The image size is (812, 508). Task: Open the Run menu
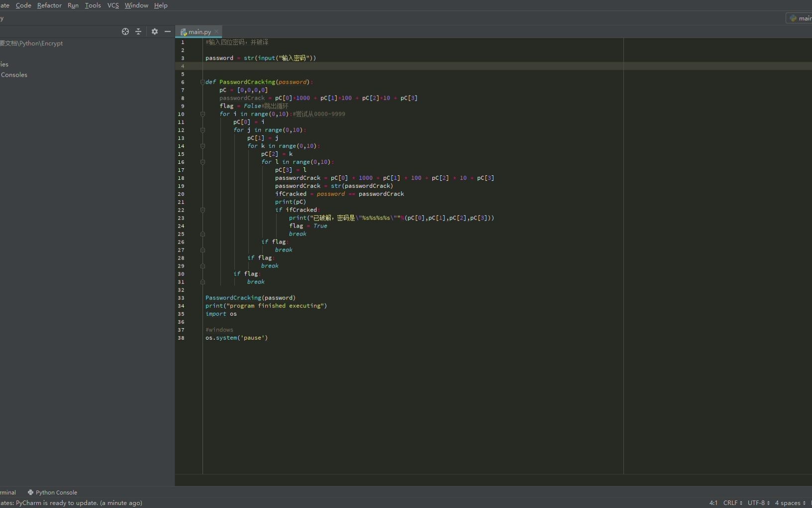73,5
